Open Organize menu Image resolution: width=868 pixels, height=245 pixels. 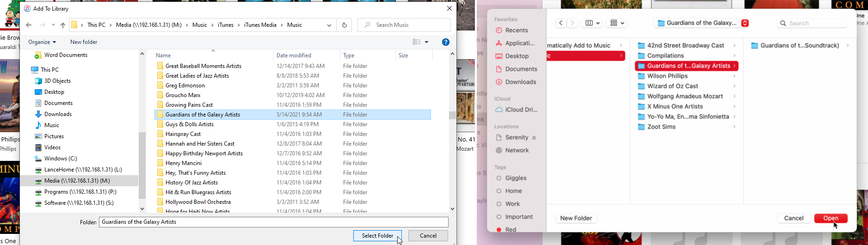(42, 42)
